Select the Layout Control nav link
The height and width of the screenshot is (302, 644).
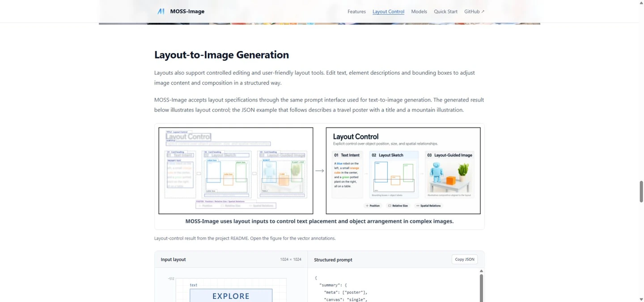coord(388,12)
